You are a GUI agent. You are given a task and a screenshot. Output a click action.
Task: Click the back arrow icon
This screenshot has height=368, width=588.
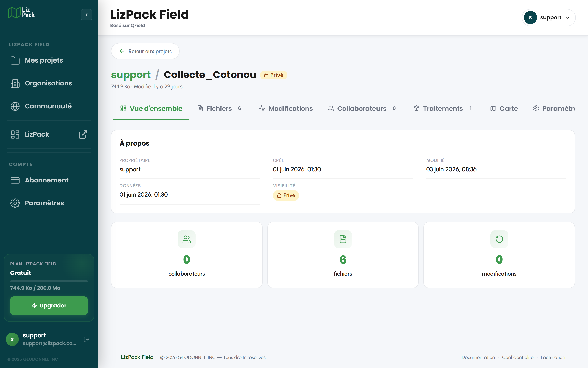point(122,51)
